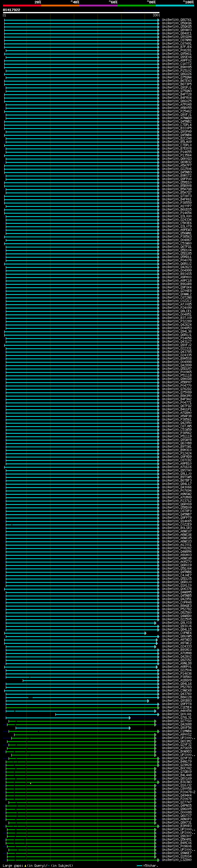Select hit label UniRef100_B7FJE6
197x868 pixels.
pyautogui.click(x=176, y=47)
